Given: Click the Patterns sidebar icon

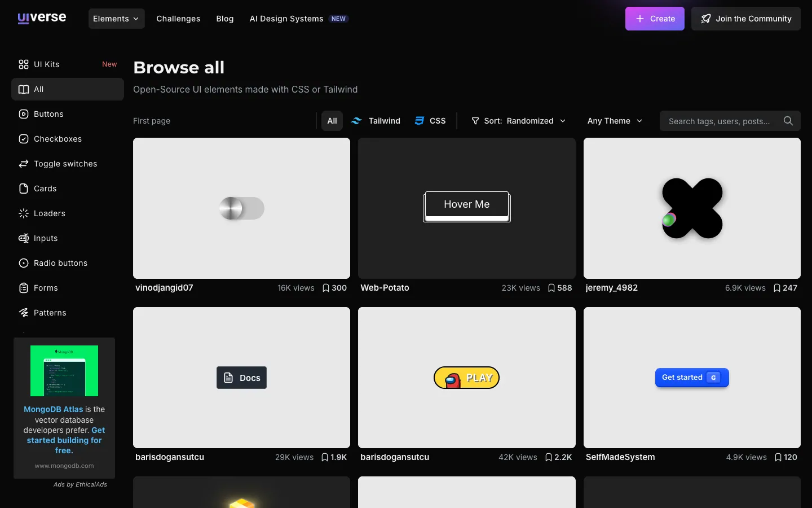Looking at the screenshot, I should (24, 313).
